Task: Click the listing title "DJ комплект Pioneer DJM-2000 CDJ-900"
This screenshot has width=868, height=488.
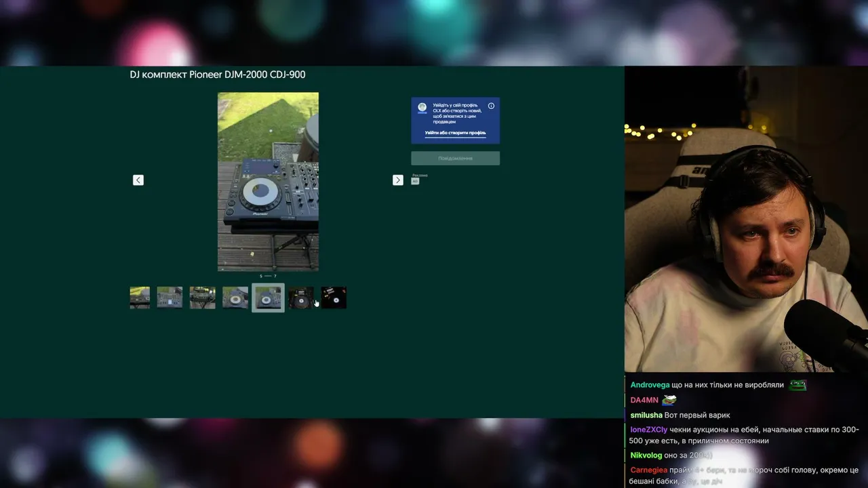Action: point(218,75)
